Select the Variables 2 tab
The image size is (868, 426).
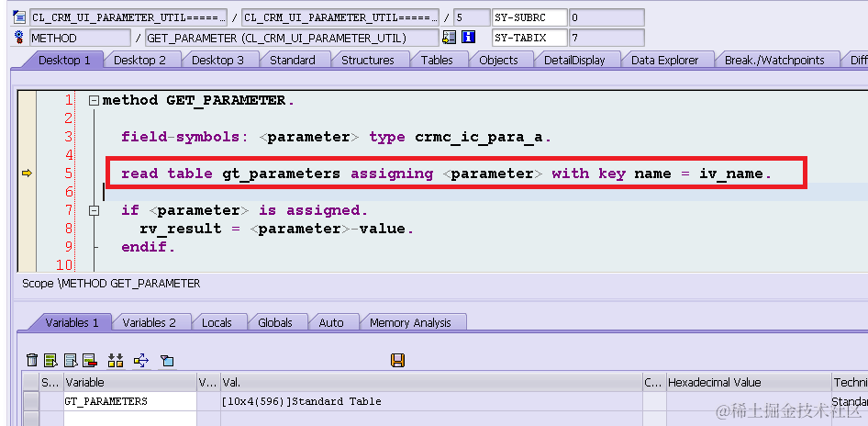click(x=149, y=322)
